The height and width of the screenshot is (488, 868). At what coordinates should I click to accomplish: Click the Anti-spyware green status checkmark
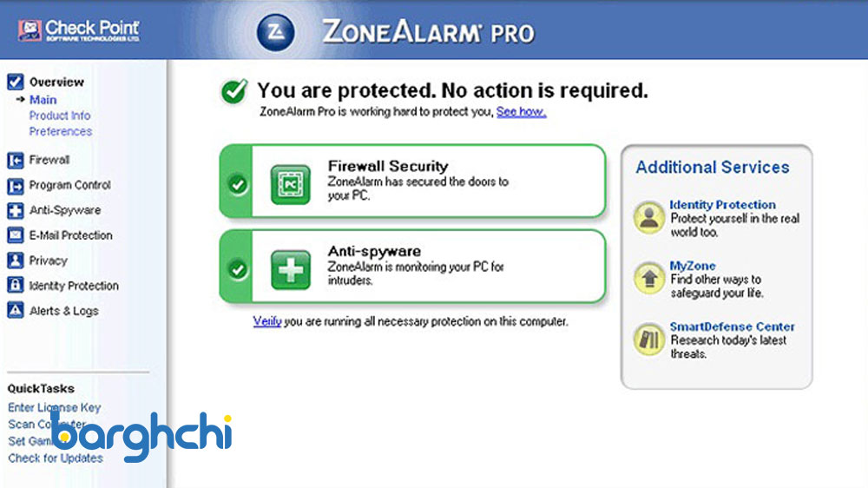237,269
